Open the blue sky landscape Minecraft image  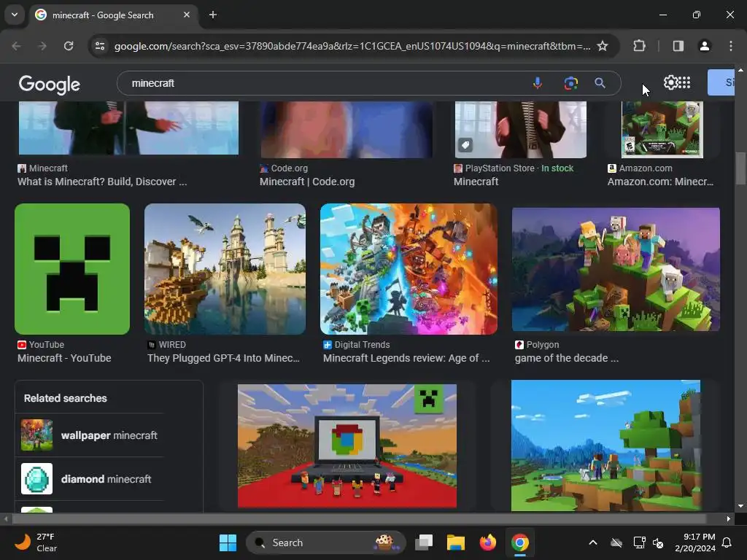[x=605, y=446]
